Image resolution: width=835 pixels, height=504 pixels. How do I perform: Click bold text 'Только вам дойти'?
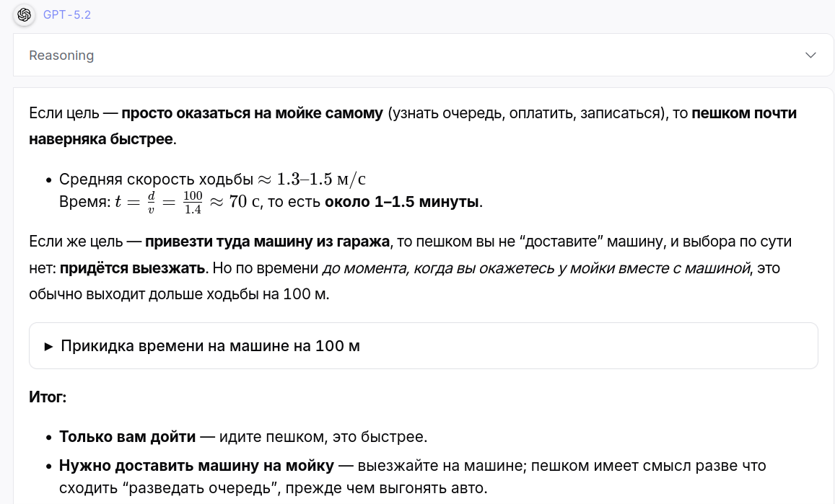point(127,437)
